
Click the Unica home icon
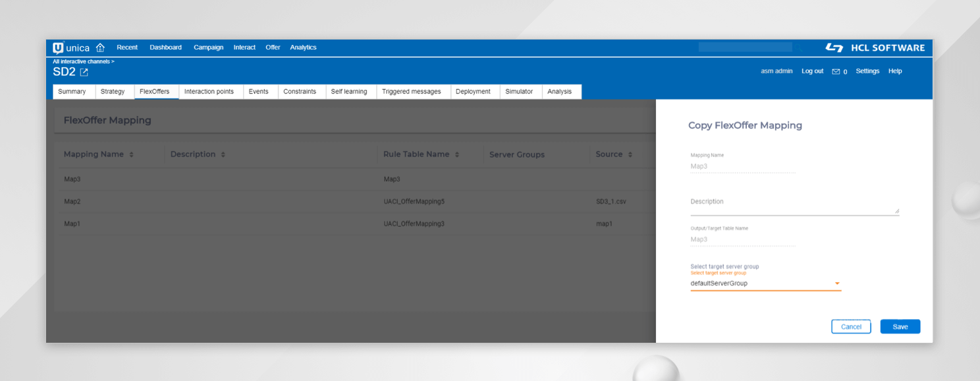[100, 47]
